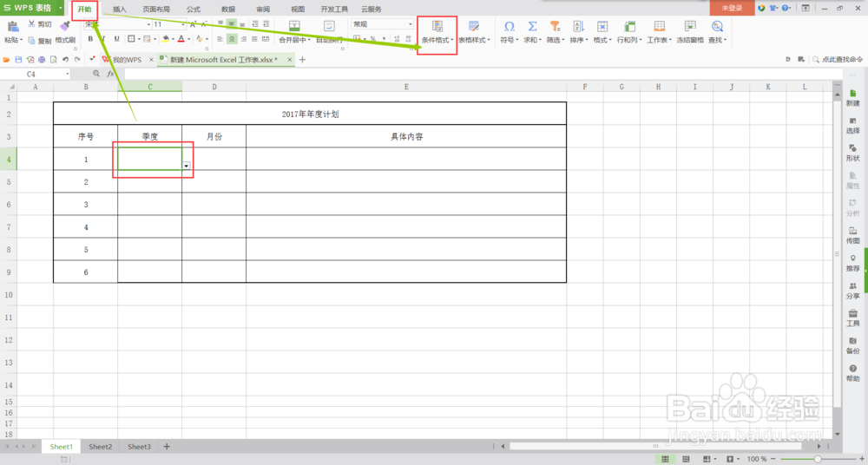Switch to the 数据 (Data) tab

227,10
